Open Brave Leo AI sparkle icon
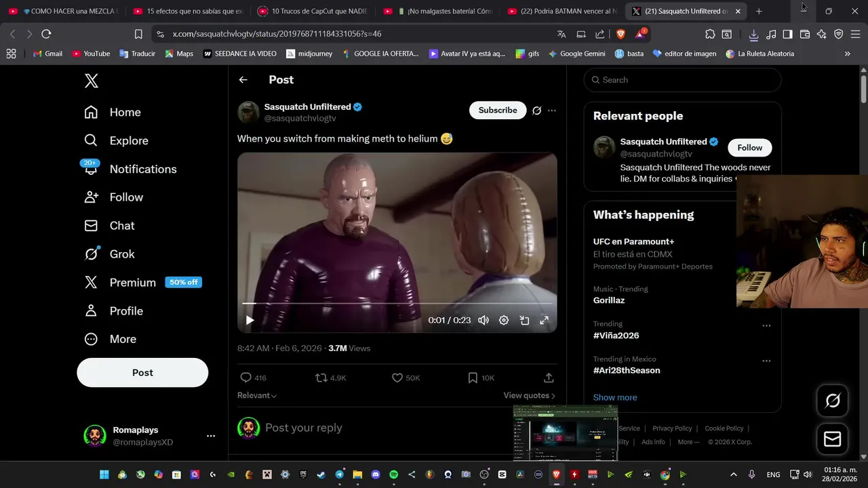The height and width of the screenshot is (488, 868). point(822,34)
